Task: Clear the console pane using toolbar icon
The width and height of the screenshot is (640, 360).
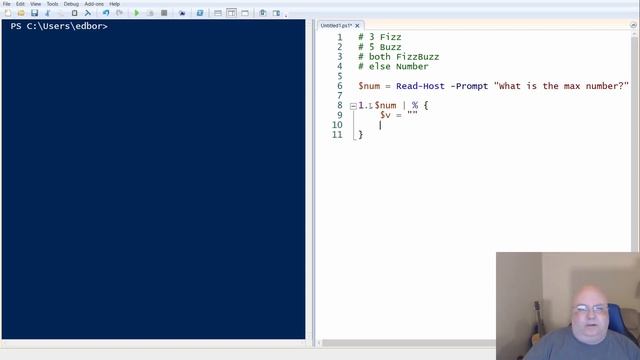Action: [x=88, y=13]
